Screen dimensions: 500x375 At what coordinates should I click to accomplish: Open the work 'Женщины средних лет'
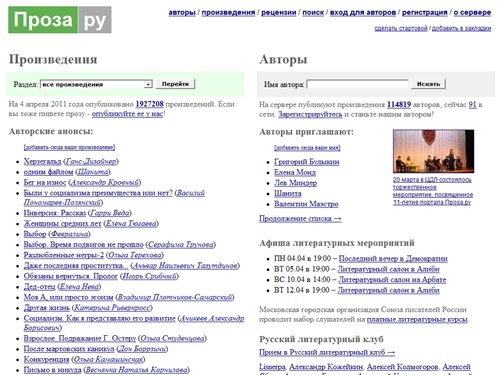(62, 224)
